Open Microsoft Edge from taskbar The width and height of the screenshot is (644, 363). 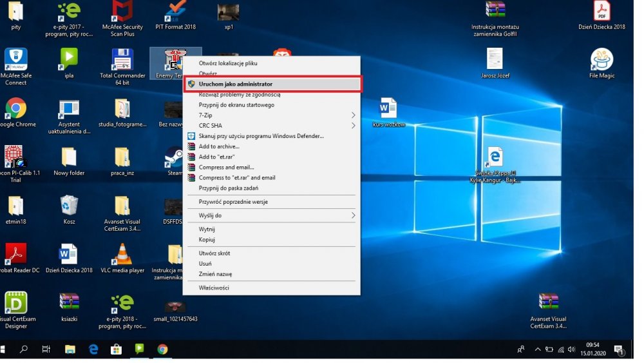[93, 349]
